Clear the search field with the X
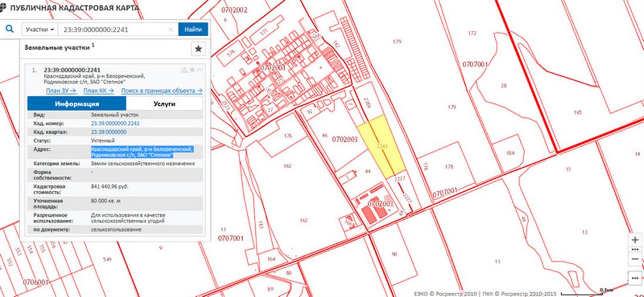The height and width of the screenshot is (297, 644). coord(171,29)
